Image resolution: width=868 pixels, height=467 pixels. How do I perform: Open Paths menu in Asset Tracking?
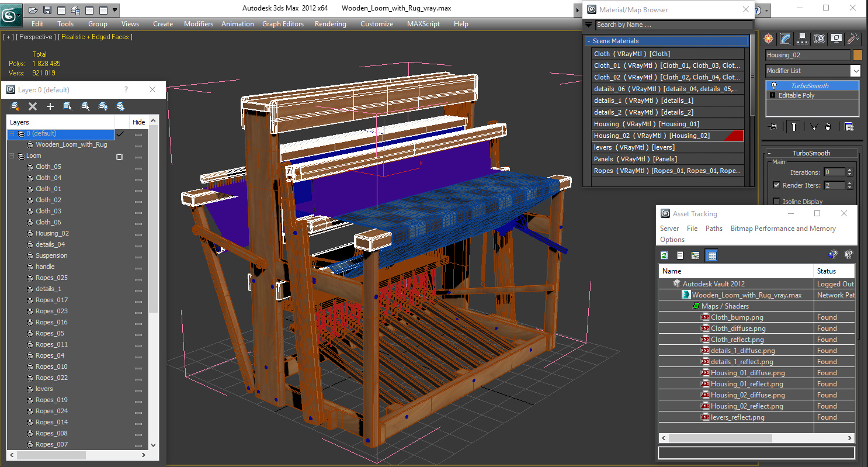click(714, 229)
